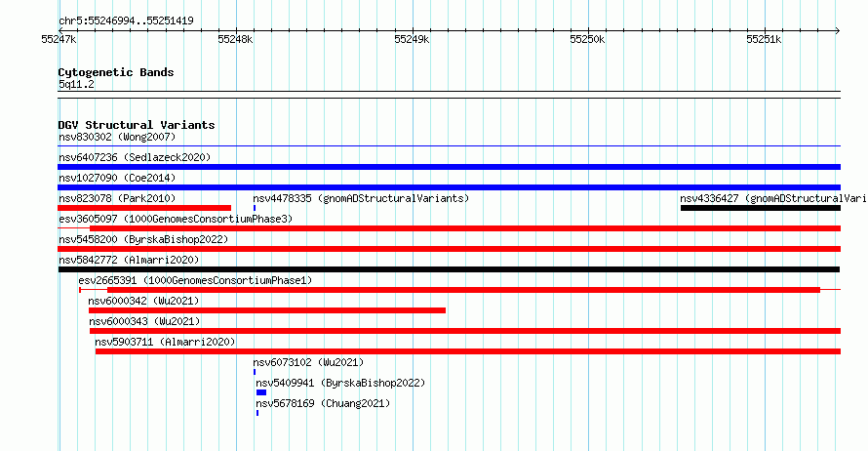Click the chr5:55246994..55251419 region label
Image resolution: width=868 pixels, height=451 pixels.
click(x=126, y=21)
